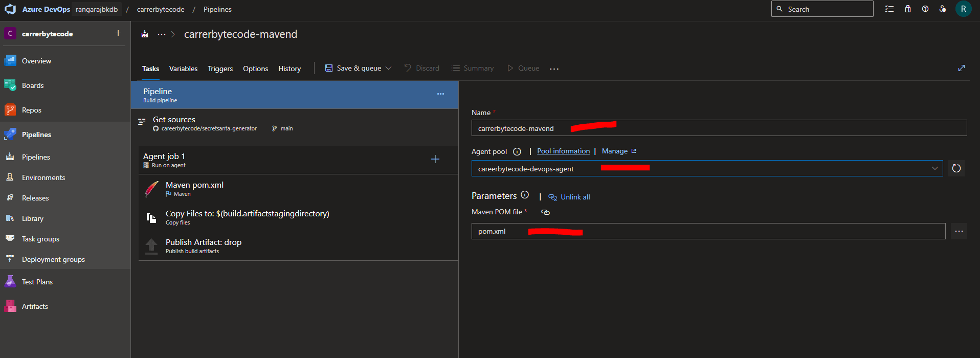Image resolution: width=980 pixels, height=358 pixels.
Task: Open the Agent pool dropdown
Action: (707, 168)
